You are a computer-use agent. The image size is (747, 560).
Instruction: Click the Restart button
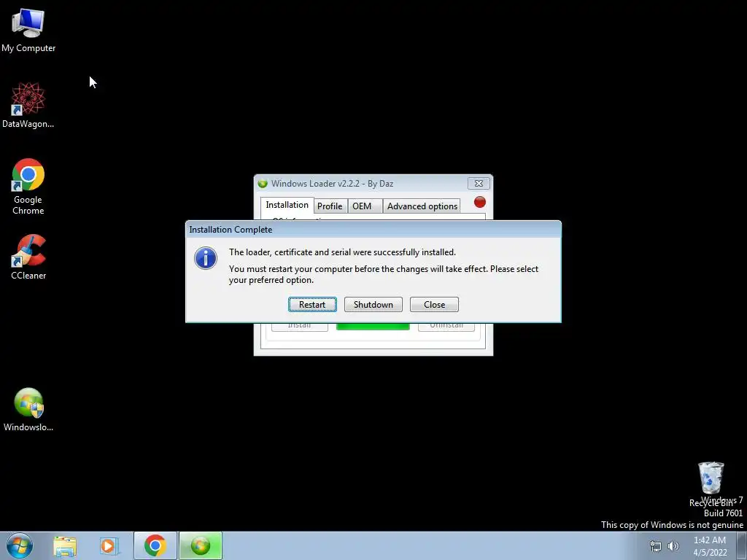point(312,305)
